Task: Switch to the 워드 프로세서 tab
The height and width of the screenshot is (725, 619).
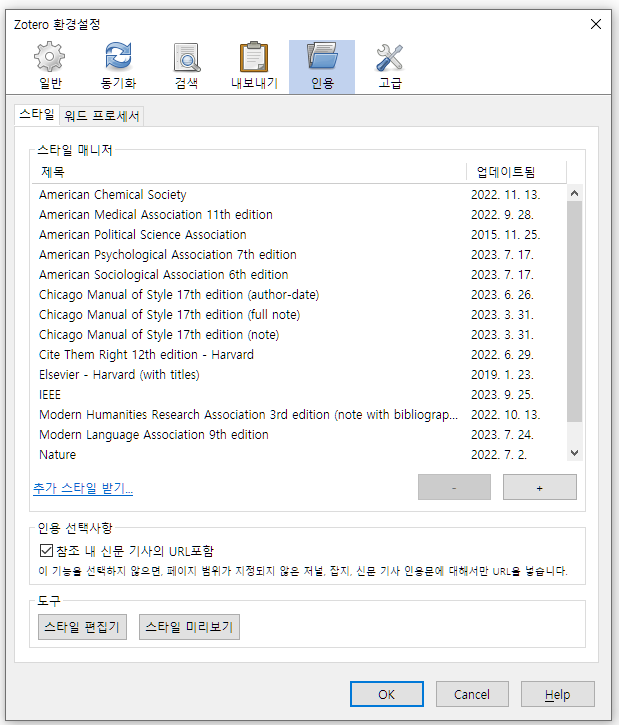Action: [102, 116]
